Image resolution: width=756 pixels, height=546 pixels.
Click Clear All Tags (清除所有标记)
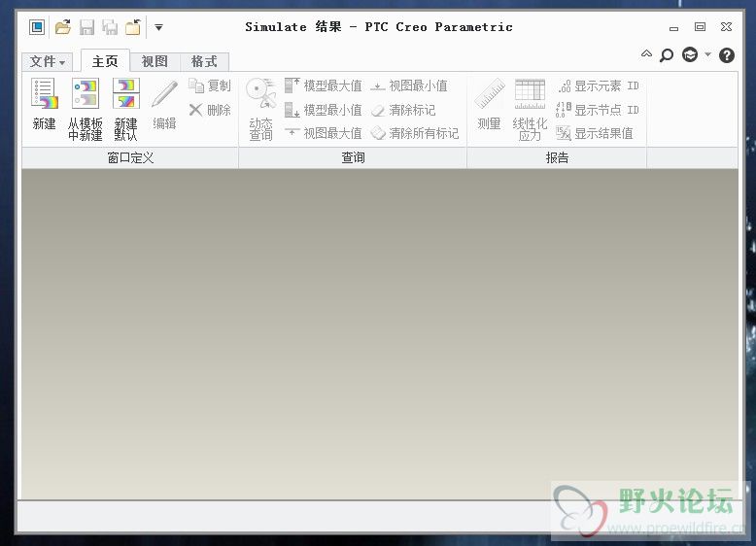[415, 133]
